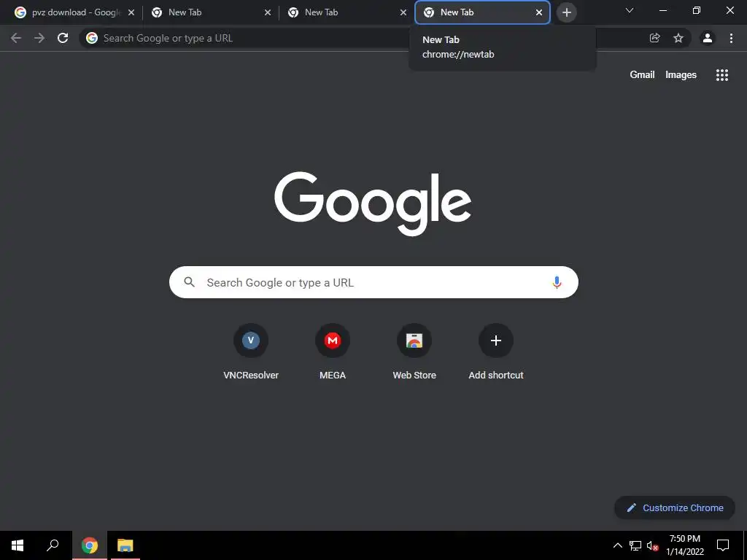This screenshot has width=747, height=560.
Task: Go back using the browser back arrow
Action: click(x=16, y=38)
